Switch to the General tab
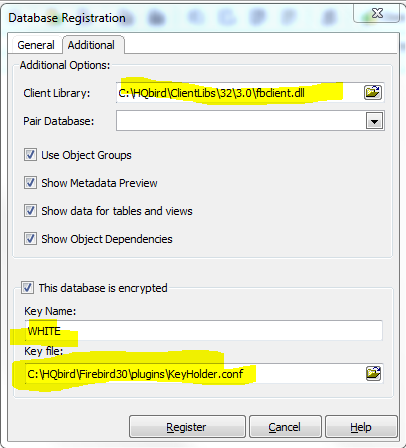The width and height of the screenshot is (406, 448). click(36, 45)
